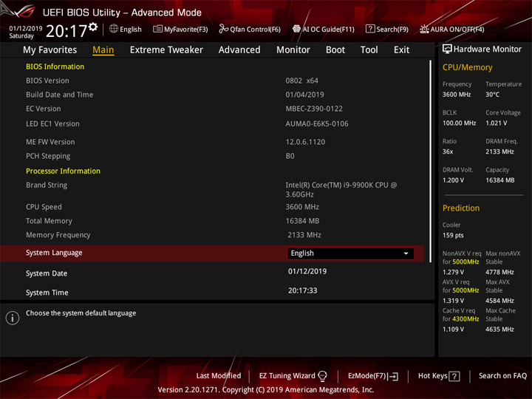This screenshot has height=399, width=532.
Task: Select the System Date value field
Action: (x=307, y=271)
